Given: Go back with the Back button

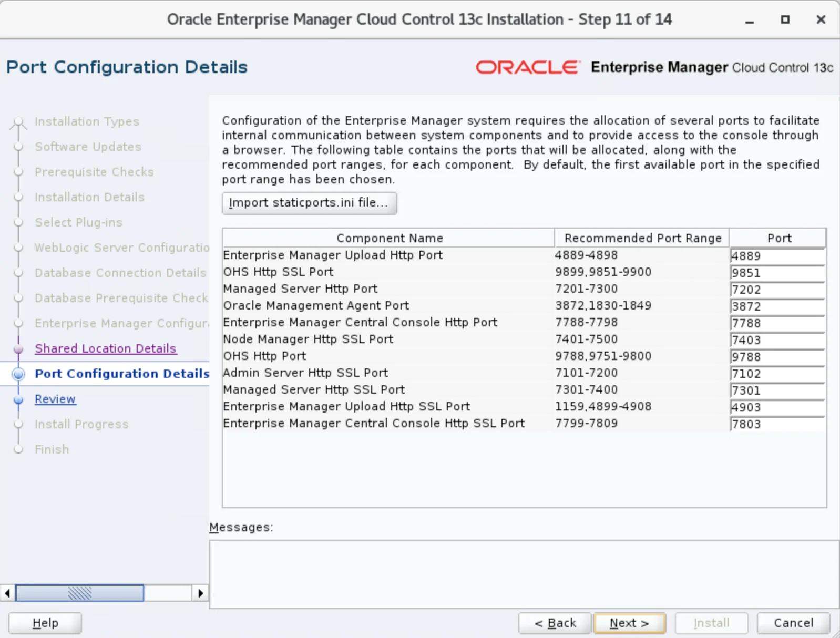Looking at the screenshot, I should [555, 623].
